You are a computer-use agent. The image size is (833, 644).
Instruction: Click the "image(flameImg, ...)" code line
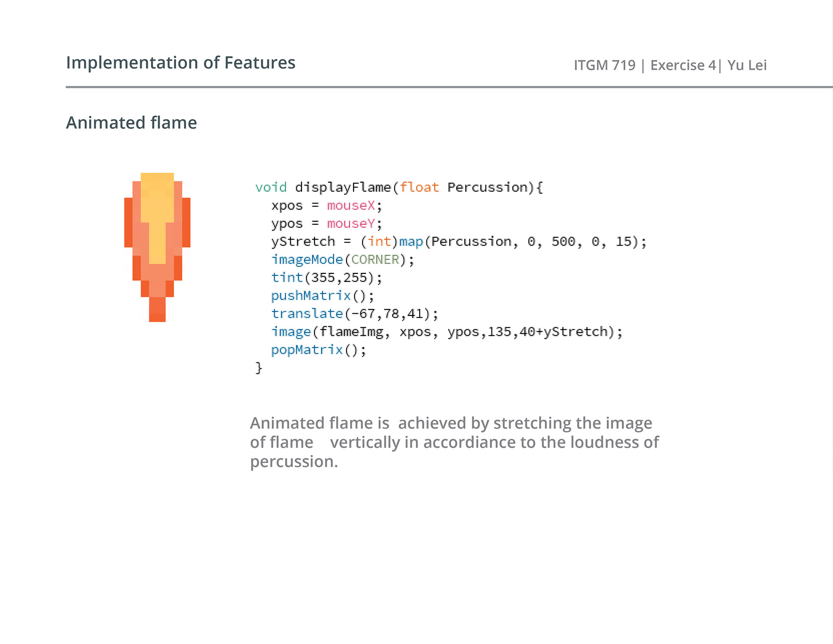click(446, 332)
